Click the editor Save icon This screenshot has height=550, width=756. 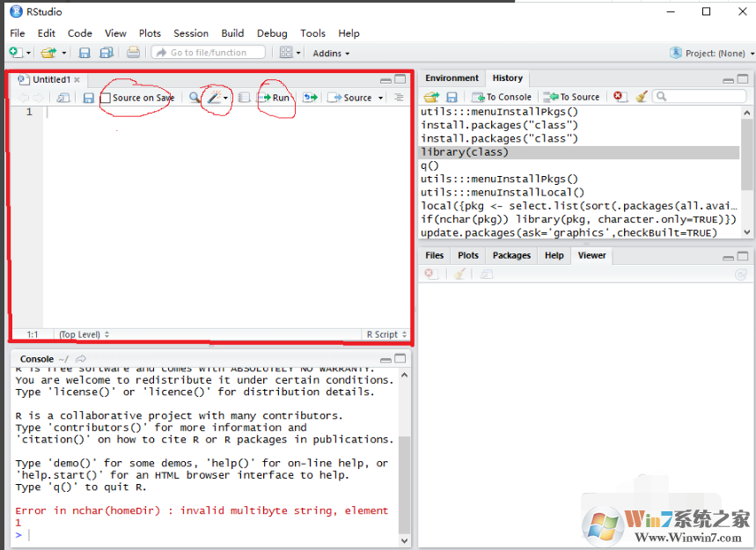point(88,98)
